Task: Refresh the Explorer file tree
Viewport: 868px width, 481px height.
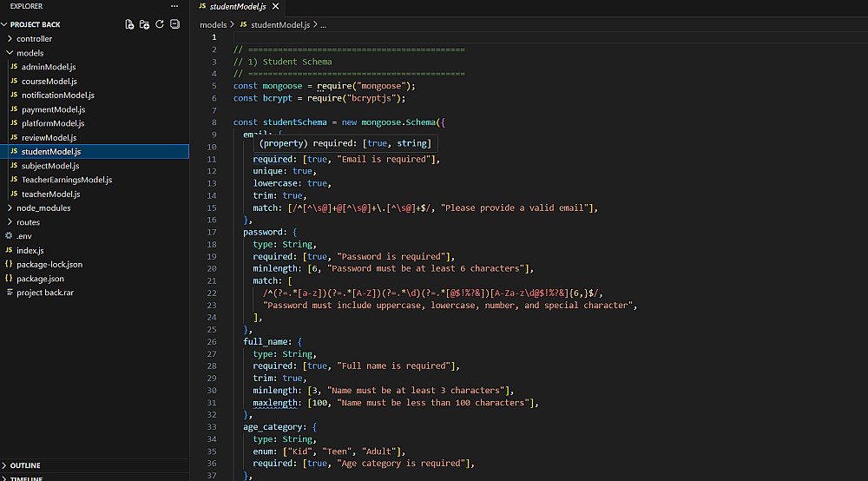Action: point(160,24)
